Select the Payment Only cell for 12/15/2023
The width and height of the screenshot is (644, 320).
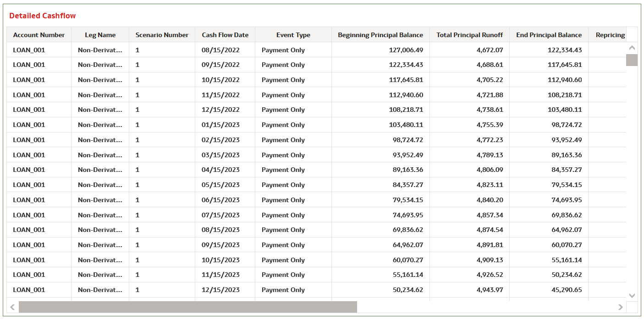point(283,290)
